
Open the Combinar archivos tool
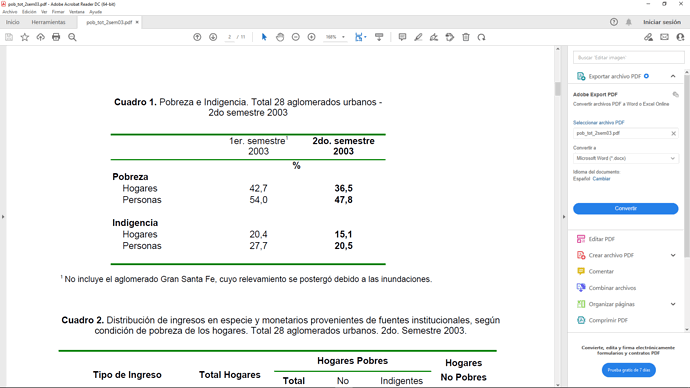pos(612,288)
